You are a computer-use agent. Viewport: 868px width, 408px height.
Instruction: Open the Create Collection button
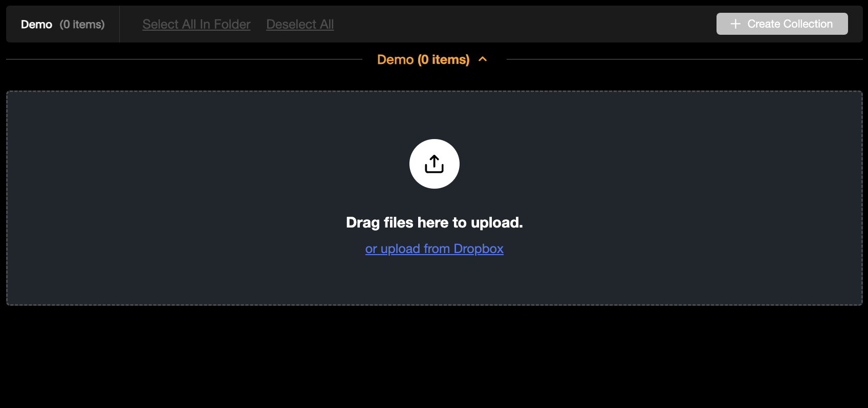(782, 24)
